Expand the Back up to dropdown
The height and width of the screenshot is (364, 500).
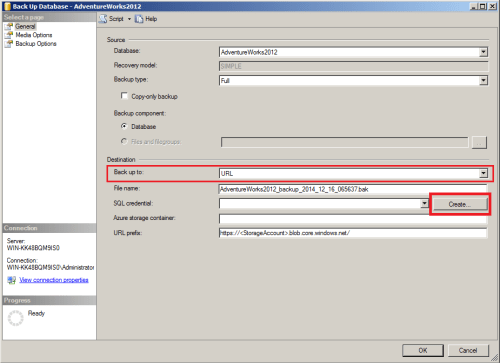click(483, 173)
